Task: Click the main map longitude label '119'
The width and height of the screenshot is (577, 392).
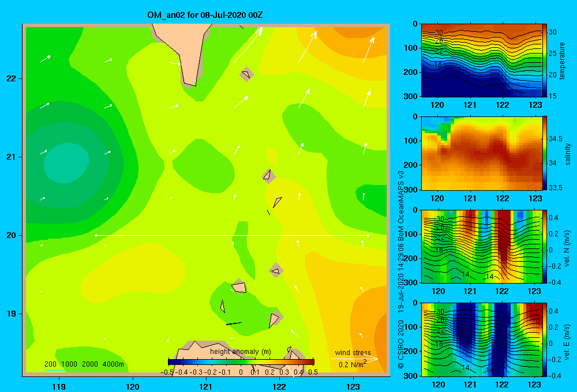Action: point(59,386)
